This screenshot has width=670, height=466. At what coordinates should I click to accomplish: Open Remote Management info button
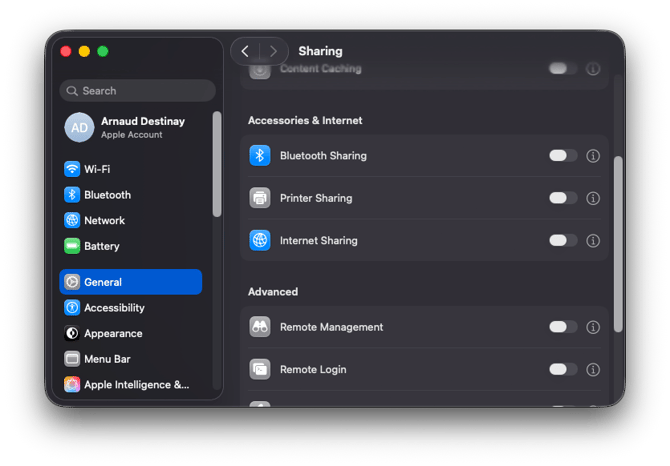pos(593,327)
